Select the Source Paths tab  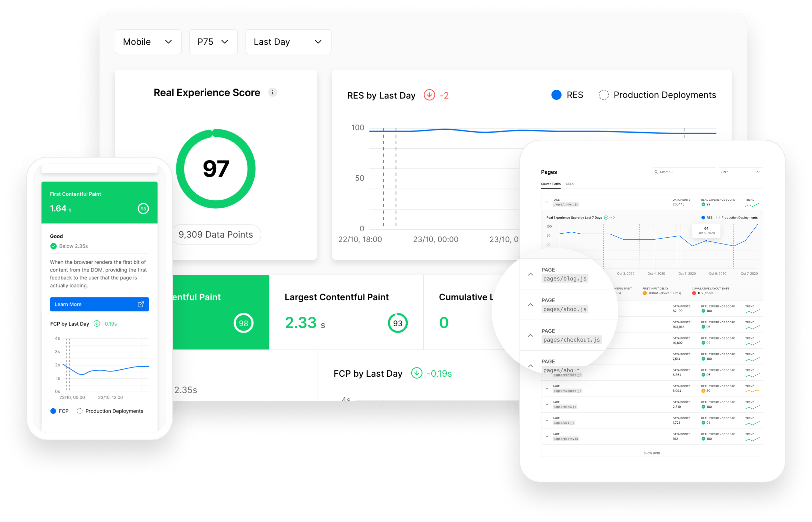point(550,184)
